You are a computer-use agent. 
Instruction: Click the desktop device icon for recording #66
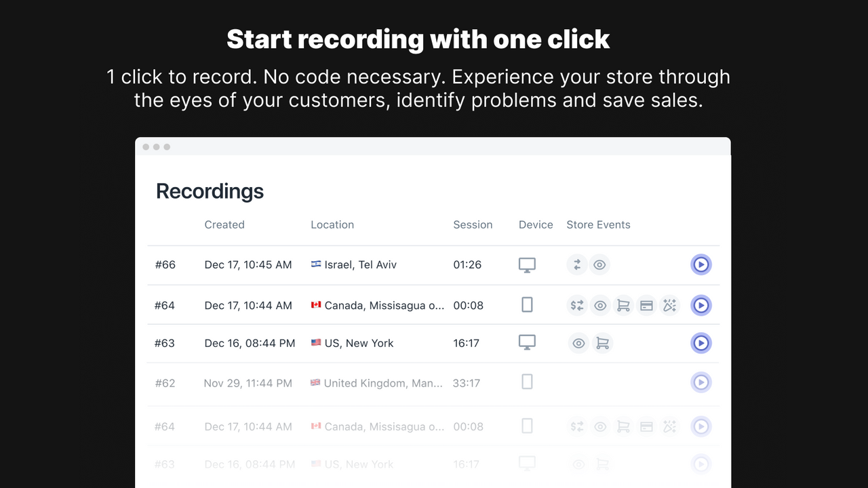pos(527,264)
